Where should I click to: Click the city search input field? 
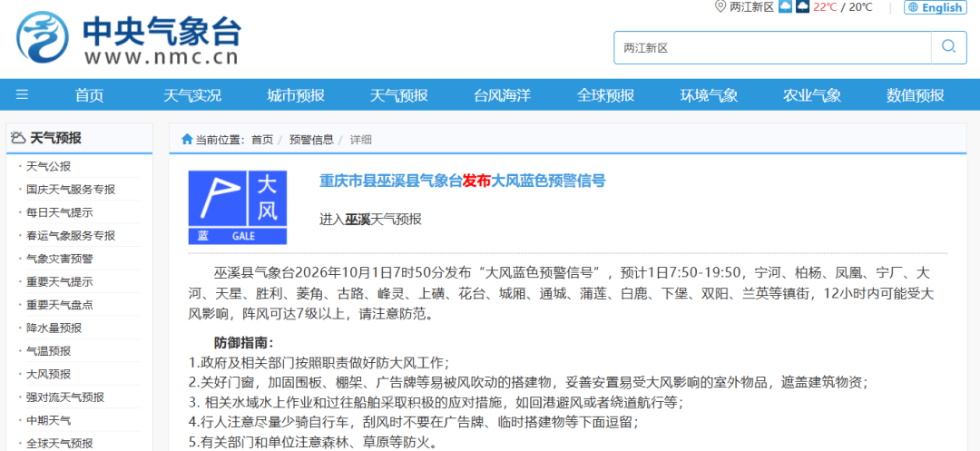pyautogui.click(x=772, y=47)
